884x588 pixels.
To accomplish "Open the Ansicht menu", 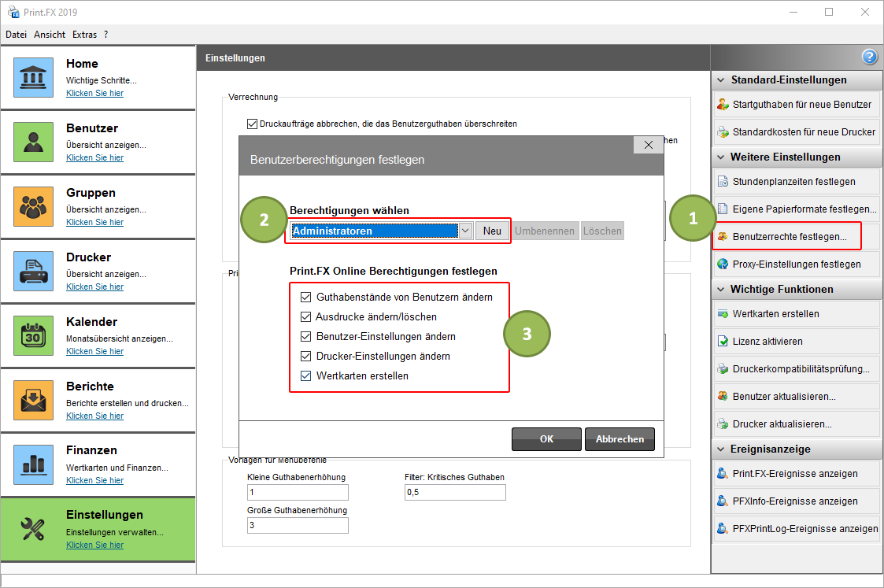I will [50, 35].
